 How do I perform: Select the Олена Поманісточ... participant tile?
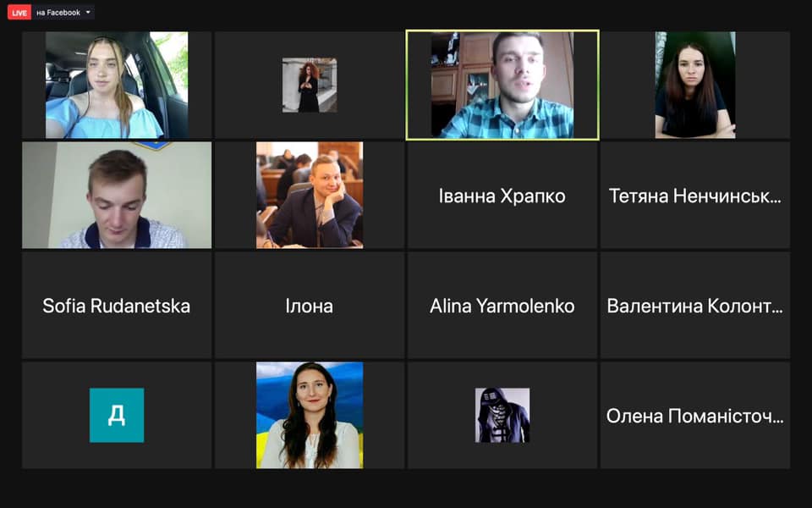pos(695,415)
